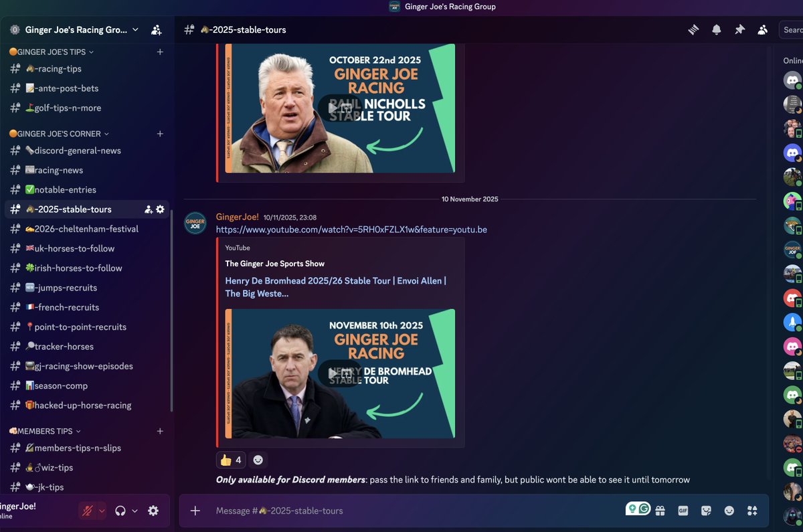Open golf-tips-n-more channel
This screenshot has height=532, width=803.
87,108
